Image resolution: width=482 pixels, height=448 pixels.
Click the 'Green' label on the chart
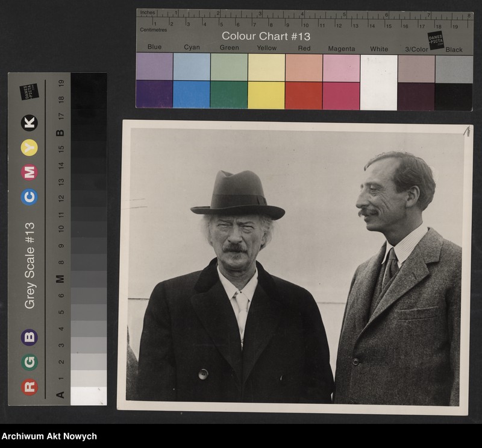pos(229,48)
